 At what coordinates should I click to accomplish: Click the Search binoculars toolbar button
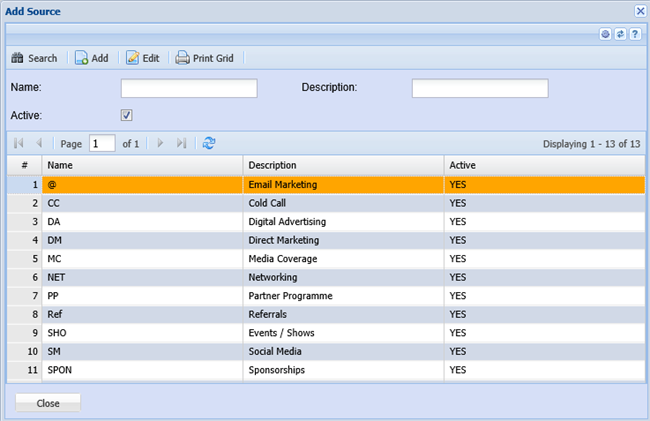[x=34, y=58]
